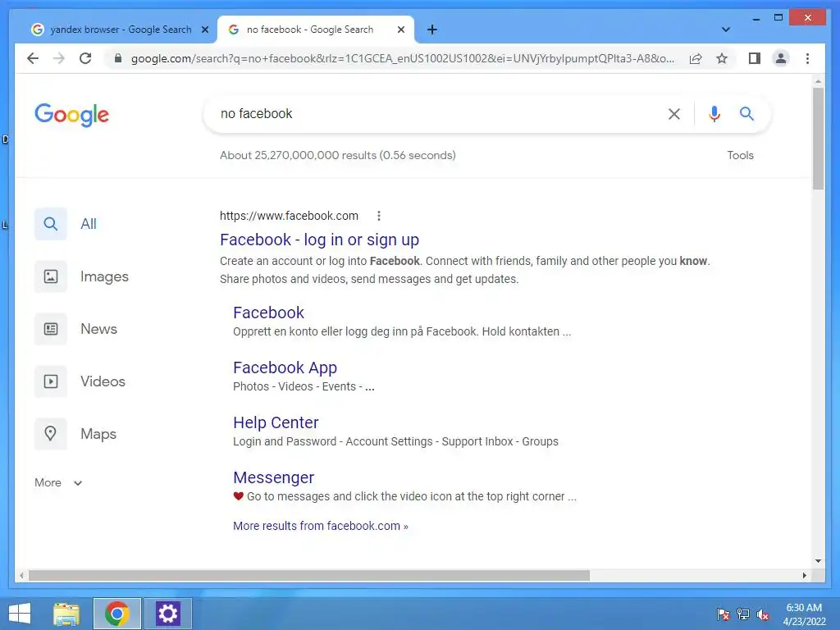Click the https://www.facebook.com URL text

coord(289,216)
